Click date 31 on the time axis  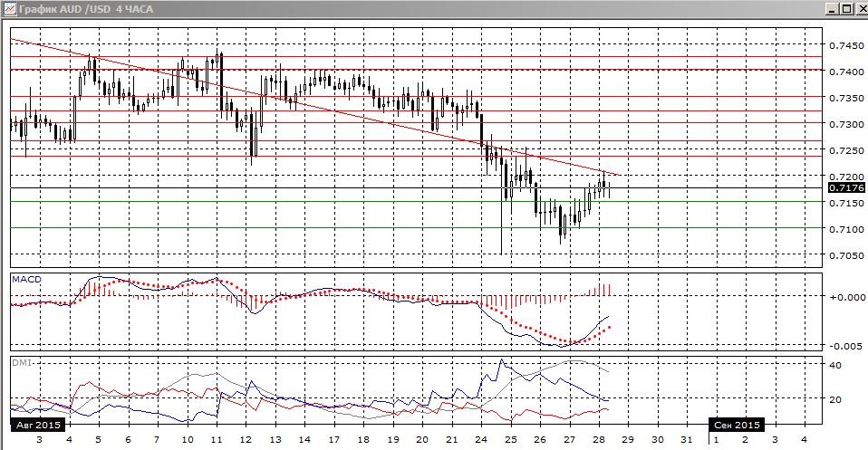687,439
